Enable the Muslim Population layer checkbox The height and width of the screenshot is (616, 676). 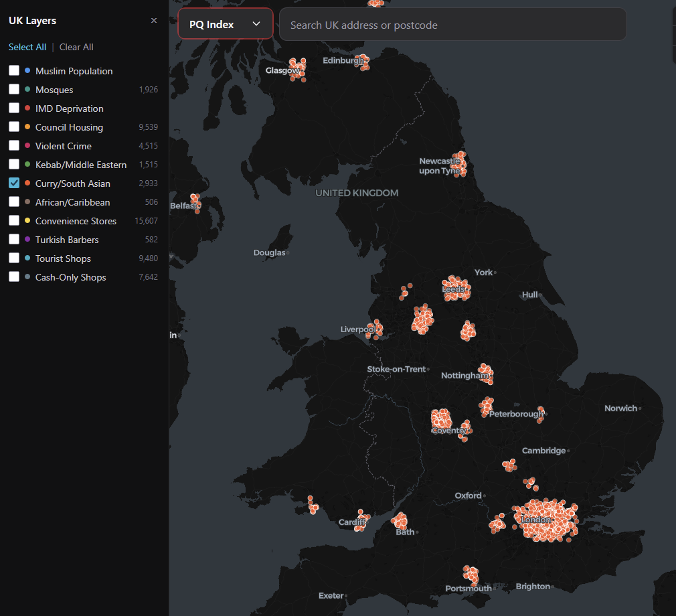point(14,70)
